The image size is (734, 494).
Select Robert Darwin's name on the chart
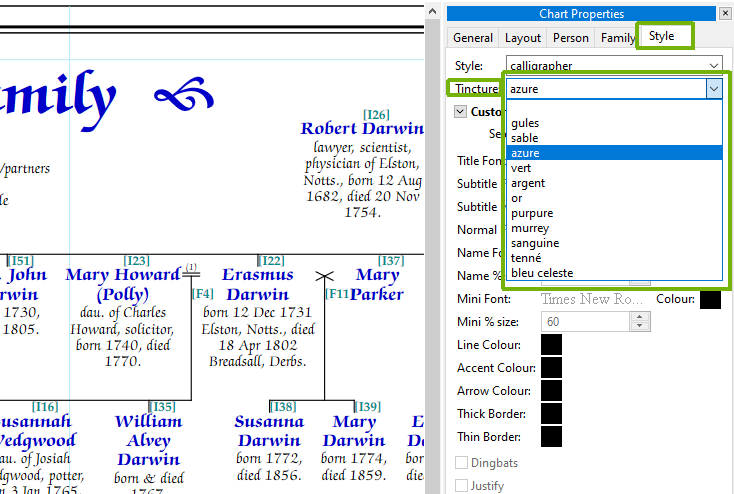[362, 128]
